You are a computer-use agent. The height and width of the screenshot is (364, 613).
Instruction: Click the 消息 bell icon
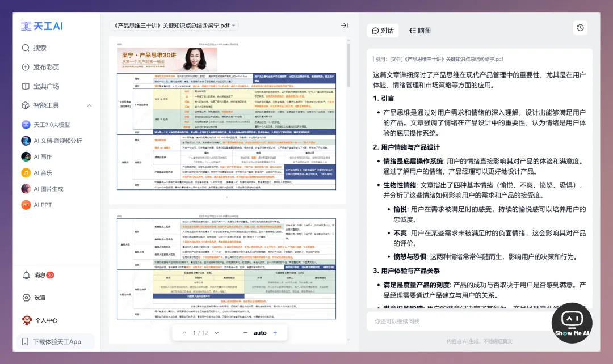[x=26, y=276]
